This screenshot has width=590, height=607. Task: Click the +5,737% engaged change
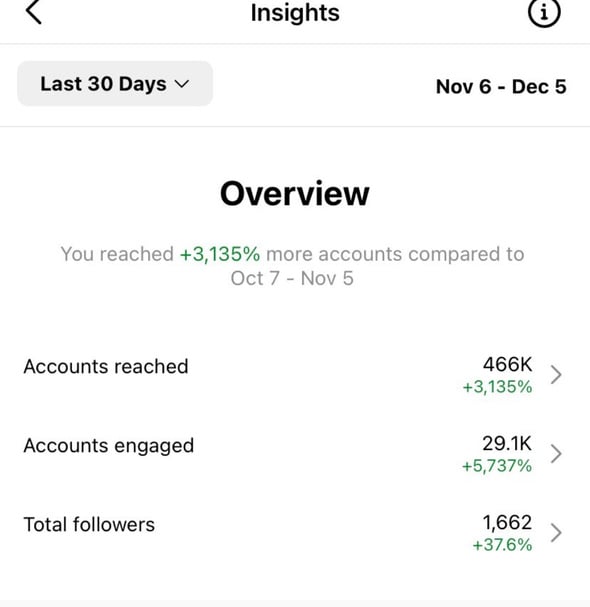(497, 466)
